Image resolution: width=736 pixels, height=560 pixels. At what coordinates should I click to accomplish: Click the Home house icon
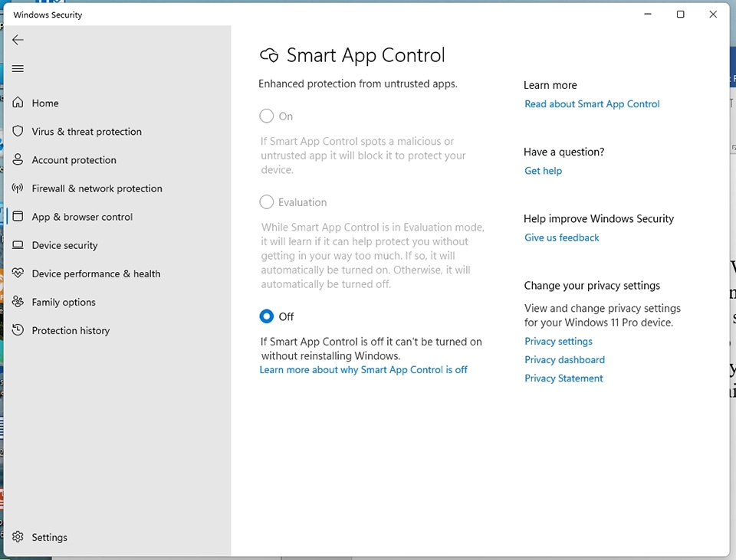point(18,102)
